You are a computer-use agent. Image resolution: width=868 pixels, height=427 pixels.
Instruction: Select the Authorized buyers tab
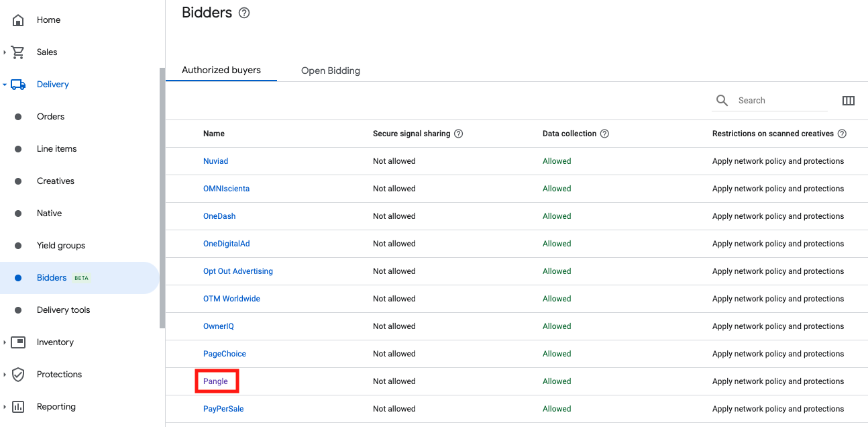tap(221, 70)
